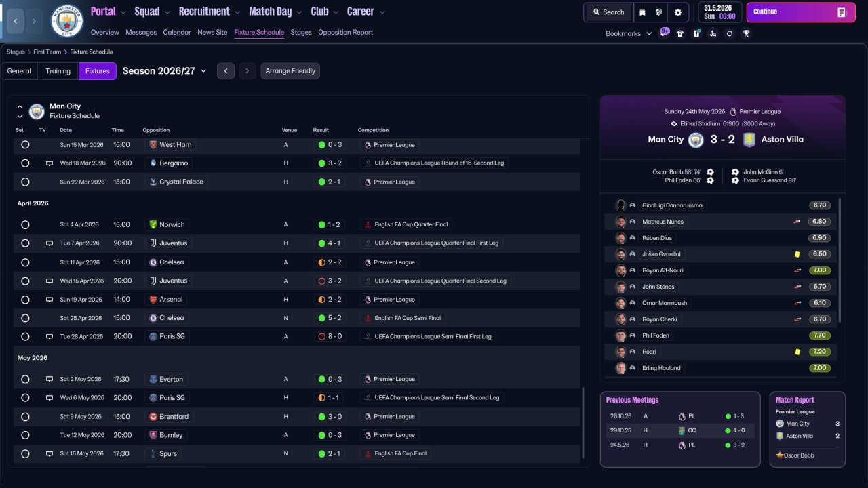Open the Squad dropdown menu
Screen dimensions: 868x488
pyautogui.click(x=153, y=12)
